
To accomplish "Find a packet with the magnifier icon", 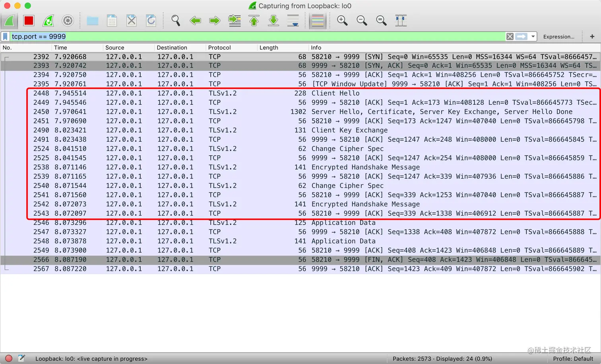I will point(176,21).
